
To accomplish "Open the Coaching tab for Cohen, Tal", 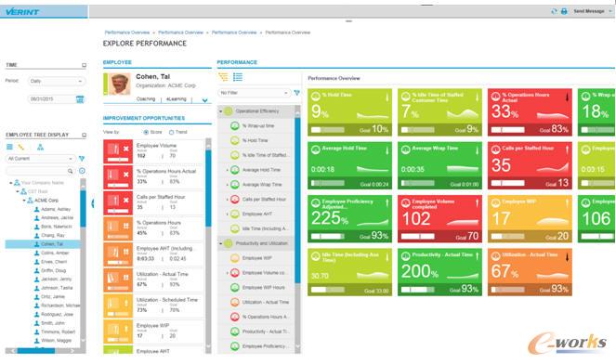I will pos(146,99).
